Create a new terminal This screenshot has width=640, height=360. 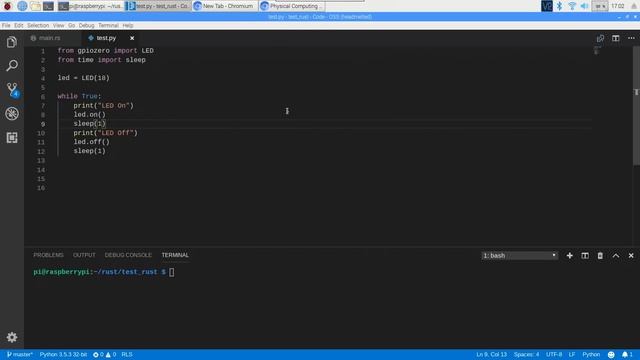pos(569,256)
